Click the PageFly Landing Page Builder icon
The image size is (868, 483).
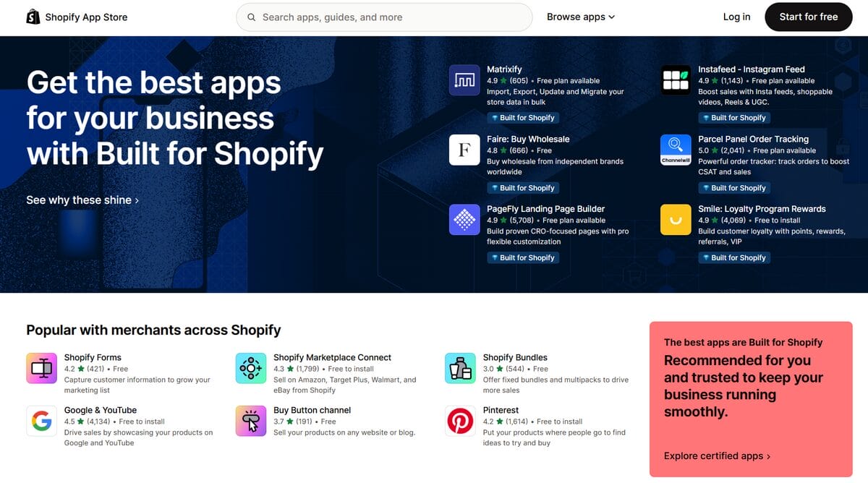(x=464, y=219)
